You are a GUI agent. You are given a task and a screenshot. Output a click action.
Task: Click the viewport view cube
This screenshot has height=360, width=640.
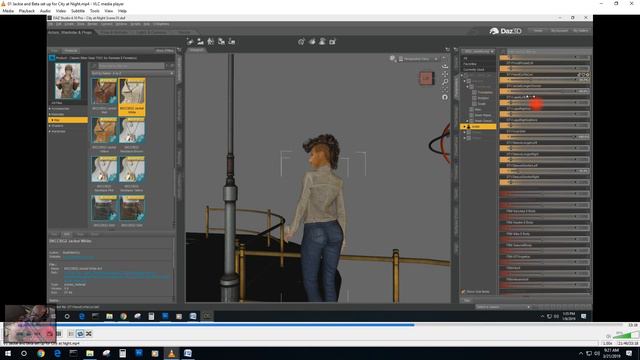coord(427,78)
